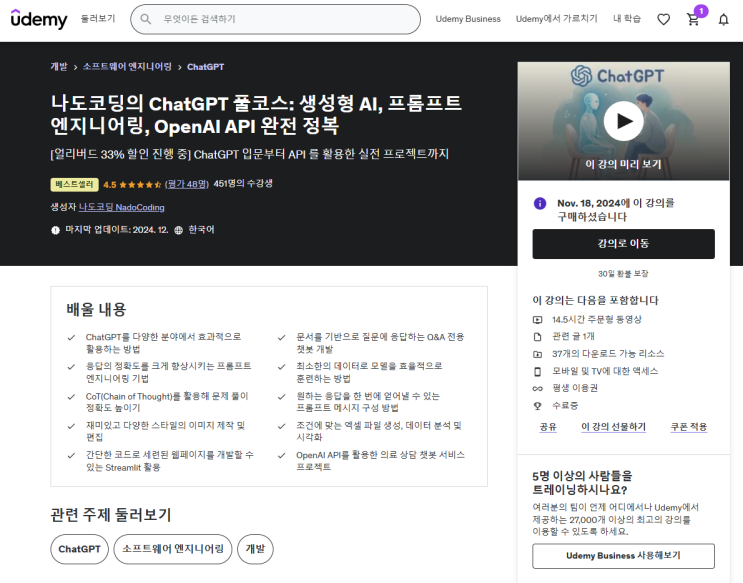Click the search magnifier icon

tap(146, 19)
